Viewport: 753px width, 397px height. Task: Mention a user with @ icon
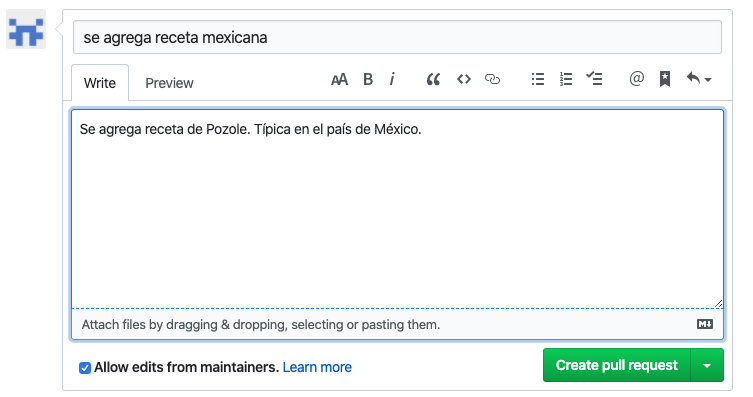(x=636, y=78)
